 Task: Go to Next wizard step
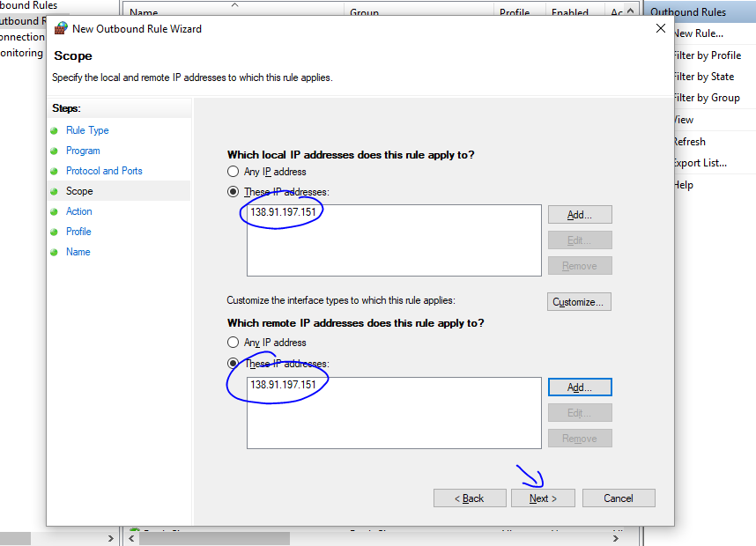543,498
